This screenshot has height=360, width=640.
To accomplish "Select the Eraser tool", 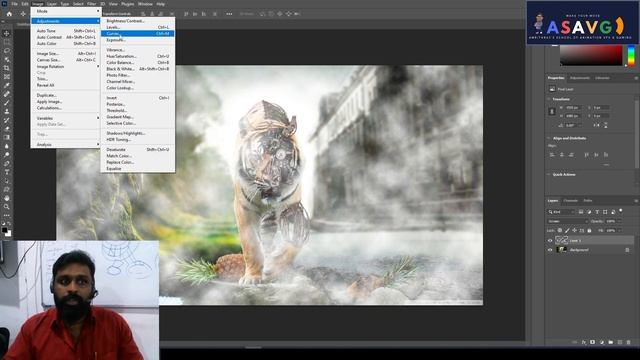I will (x=7, y=129).
